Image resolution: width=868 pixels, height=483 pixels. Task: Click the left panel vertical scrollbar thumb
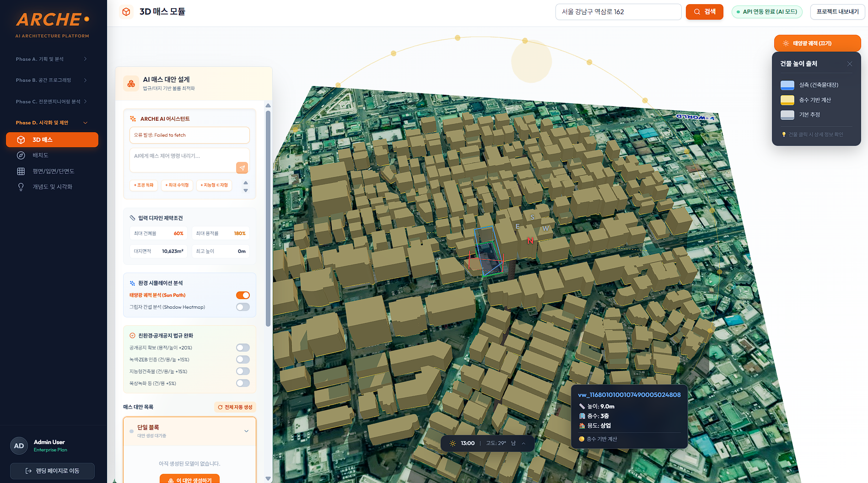tap(268, 219)
